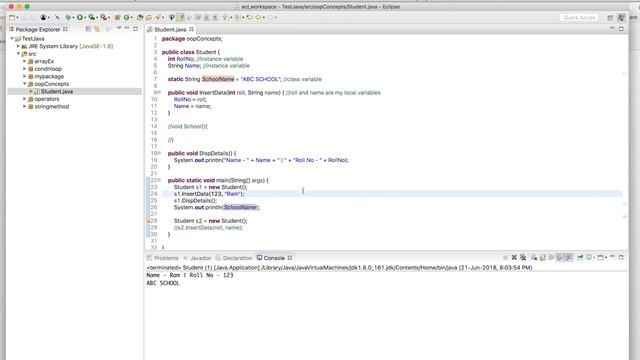
Task: Collapse all in Package Explorer
Action: (x=88, y=29)
